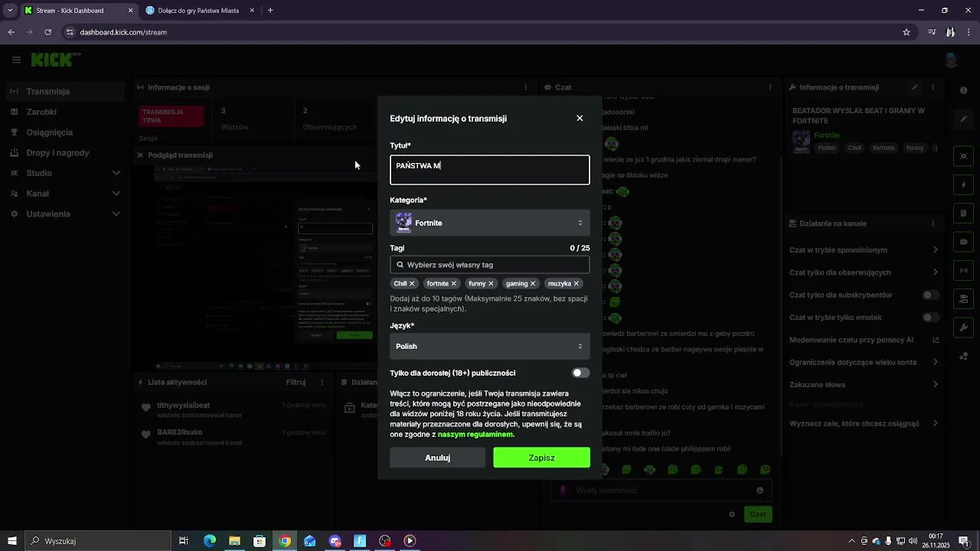Image resolution: width=980 pixels, height=551 pixels.
Task: Remove the funny tag
Action: 491,284
